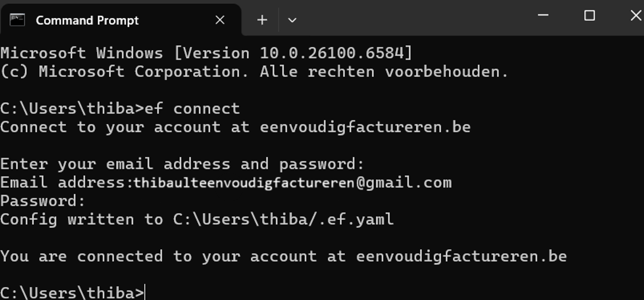
Task: Open a new tab with the plus icon
Action: coord(262,20)
